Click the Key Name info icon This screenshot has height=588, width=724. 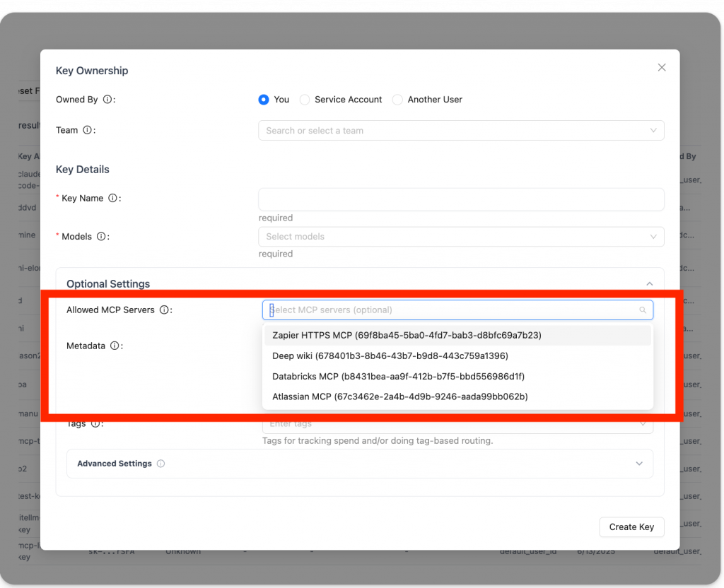(x=112, y=198)
